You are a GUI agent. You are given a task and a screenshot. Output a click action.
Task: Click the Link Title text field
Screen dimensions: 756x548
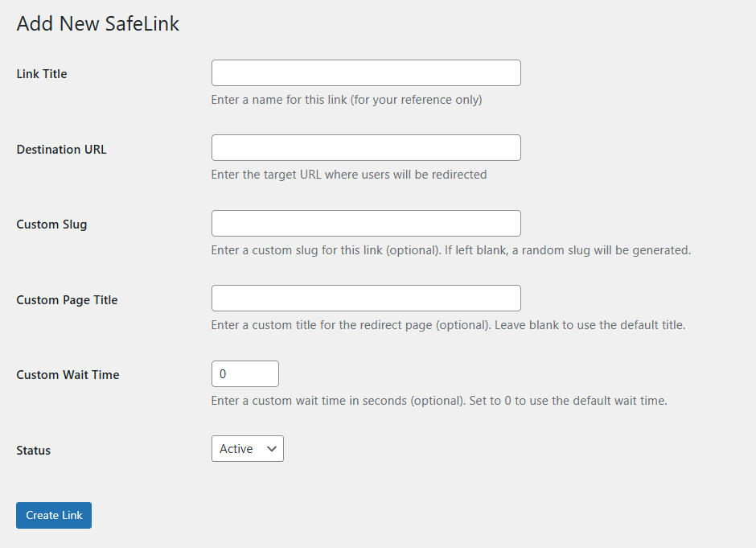(x=366, y=73)
